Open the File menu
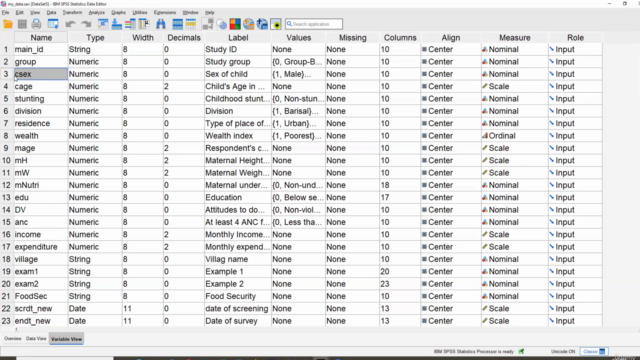 5,13
